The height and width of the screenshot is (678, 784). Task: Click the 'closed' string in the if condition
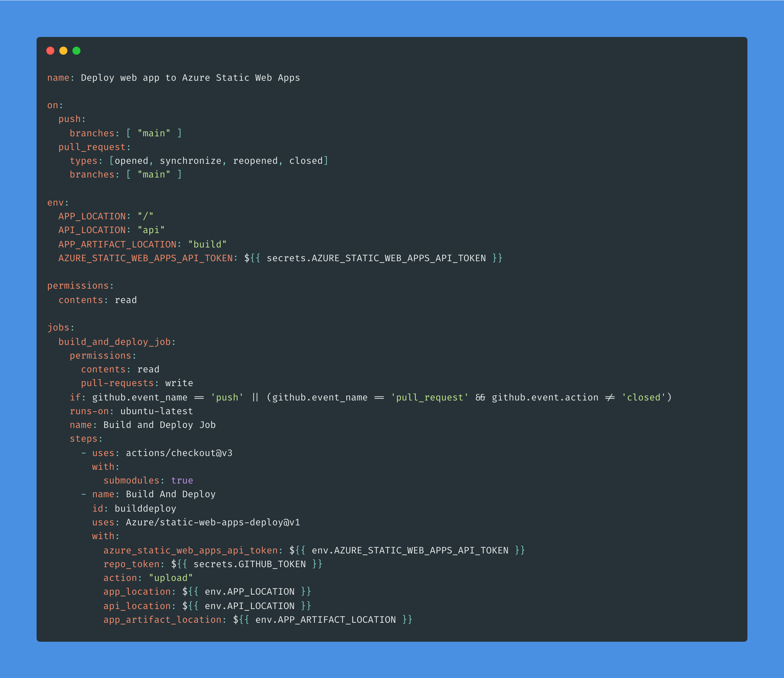pyautogui.click(x=643, y=398)
